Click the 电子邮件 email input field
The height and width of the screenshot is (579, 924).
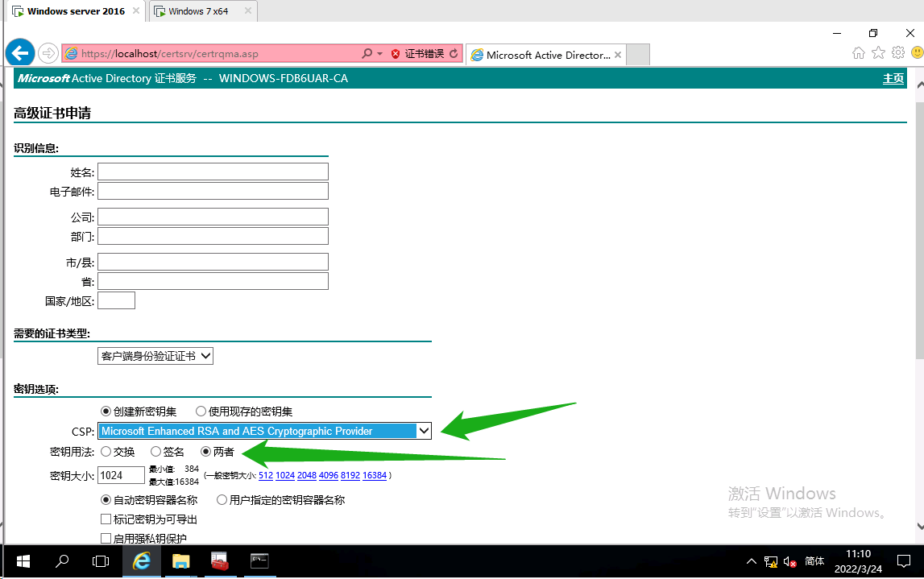point(213,192)
